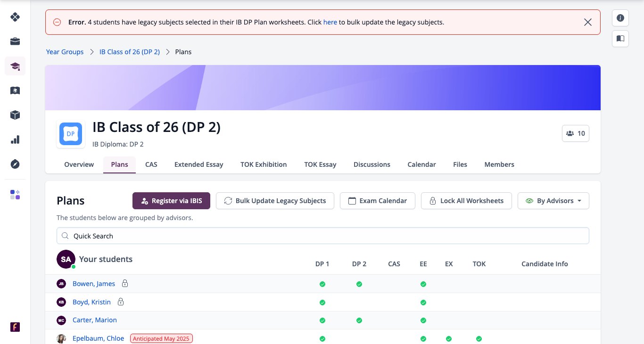Open the TOK Exhibition tab

coord(264,164)
